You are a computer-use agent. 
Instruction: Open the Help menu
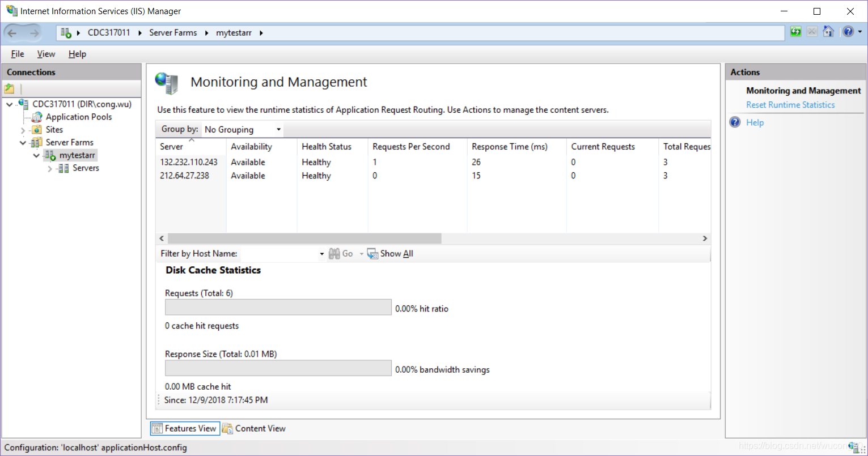tap(77, 54)
